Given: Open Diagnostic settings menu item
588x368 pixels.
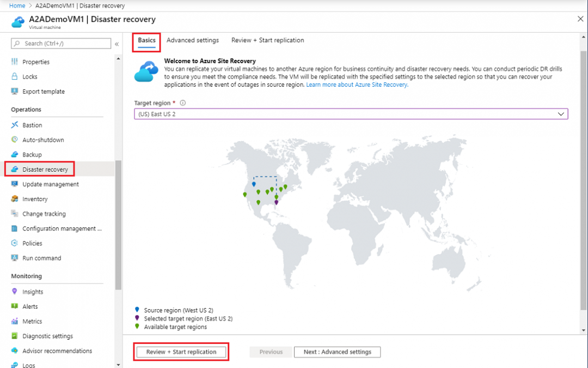Looking at the screenshot, I should point(47,336).
